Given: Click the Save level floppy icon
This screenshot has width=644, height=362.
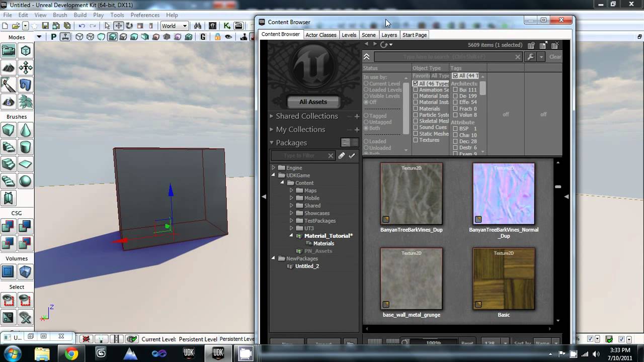Looking at the screenshot, I should tap(45, 26).
